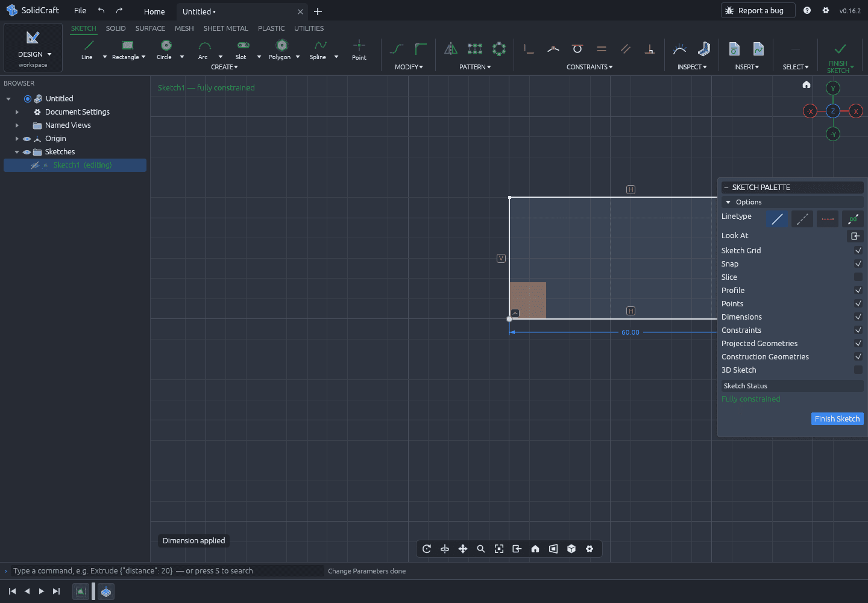
Task: Enable the 3D Sketch checkbox
Action: click(x=858, y=370)
